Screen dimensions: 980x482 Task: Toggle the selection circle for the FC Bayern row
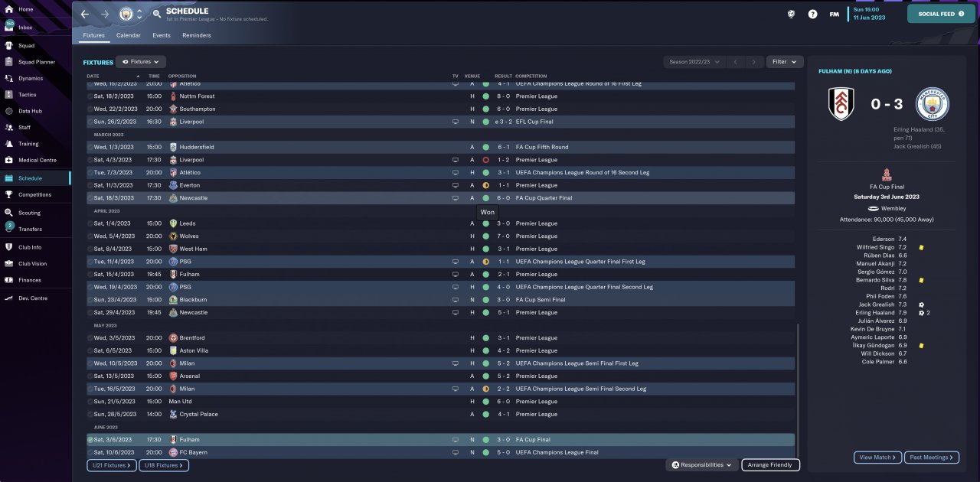pyautogui.click(x=90, y=452)
